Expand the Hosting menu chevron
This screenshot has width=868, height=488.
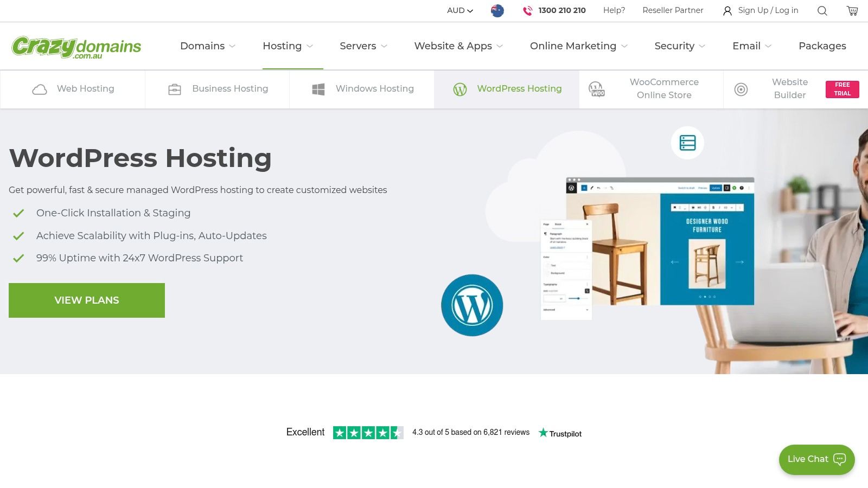tap(310, 46)
